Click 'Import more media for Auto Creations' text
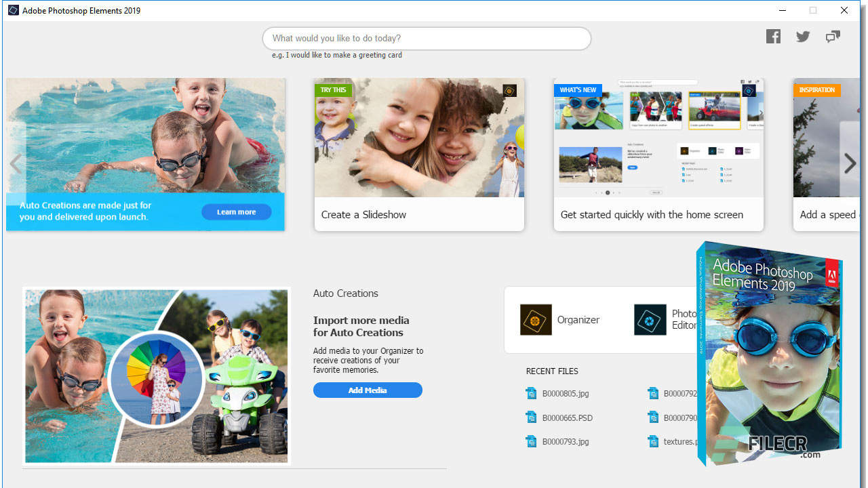 (361, 327)
